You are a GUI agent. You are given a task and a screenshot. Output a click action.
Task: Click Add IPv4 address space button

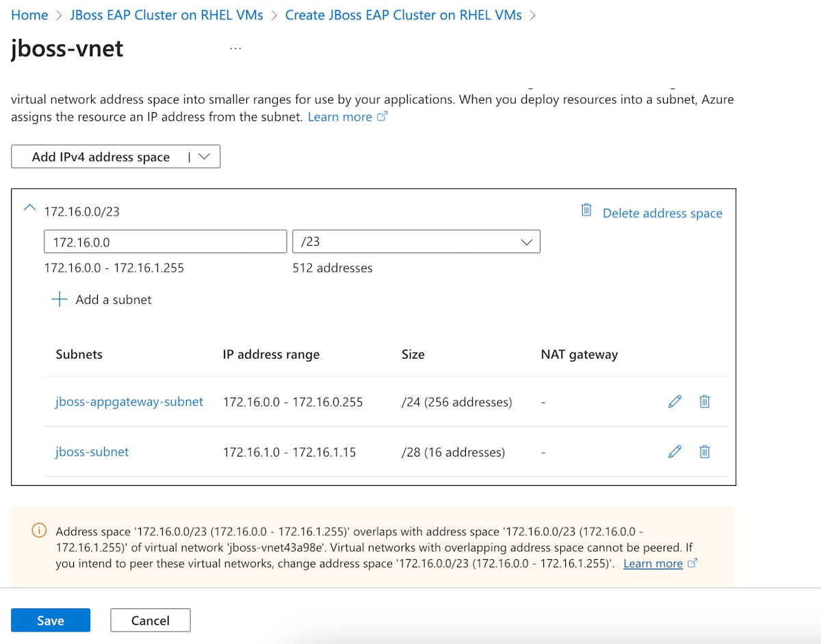pos(101,157)
